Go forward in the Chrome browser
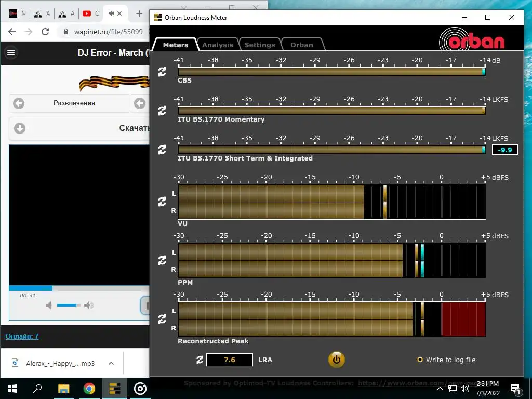Image resolution: width=532 pixels, height=399 pixels. pos(29,32)
